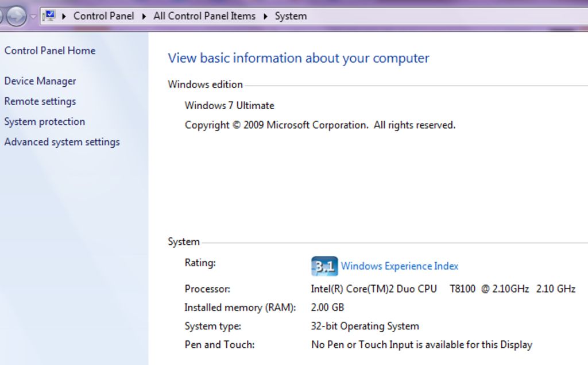The height and width of the screenshot is (365, 588).
Task: Click the 3.1 Windows Experience rating badge
Action: [x=324, y=266]
